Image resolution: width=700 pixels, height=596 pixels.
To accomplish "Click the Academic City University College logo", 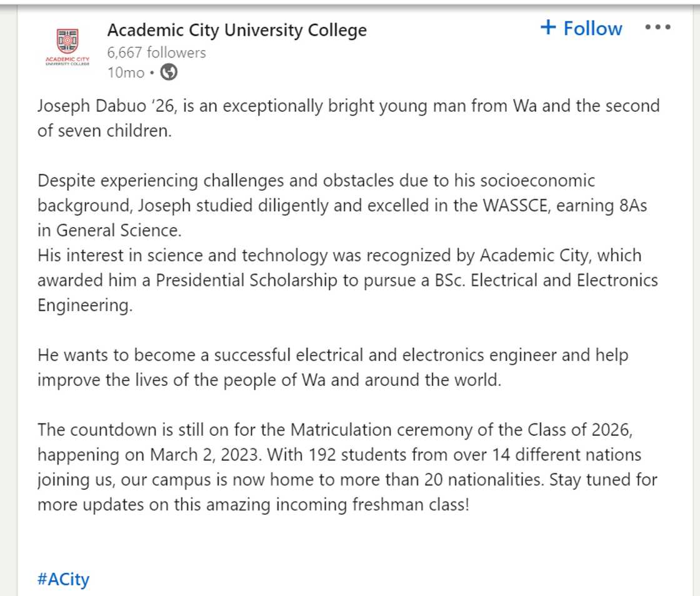I will [64, 44].
